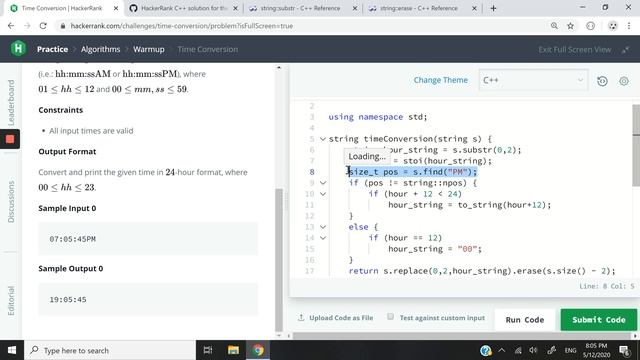Click the upload arrow icon
The height and width of the screenshot is (360, 640).
click(x=301, y=318)
